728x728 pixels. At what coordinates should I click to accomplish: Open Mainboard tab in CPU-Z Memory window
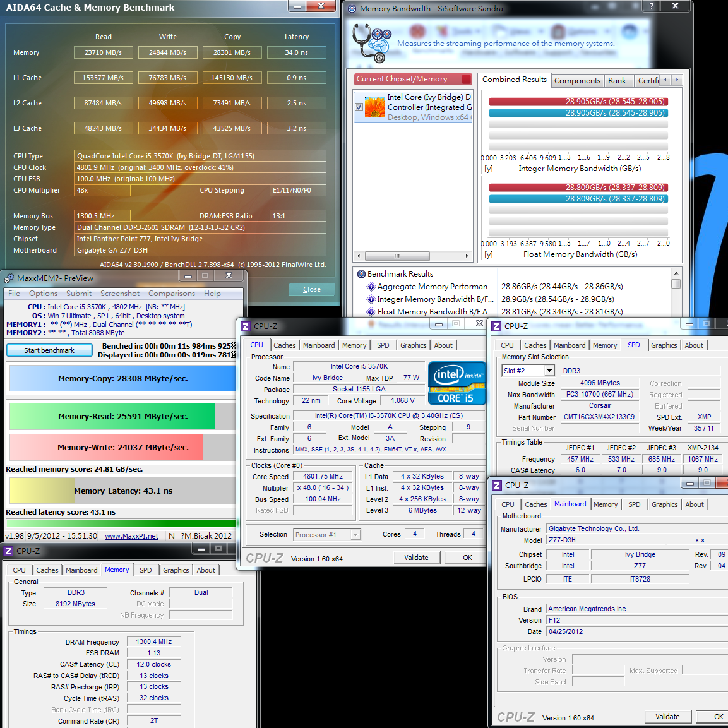point(81,570)
